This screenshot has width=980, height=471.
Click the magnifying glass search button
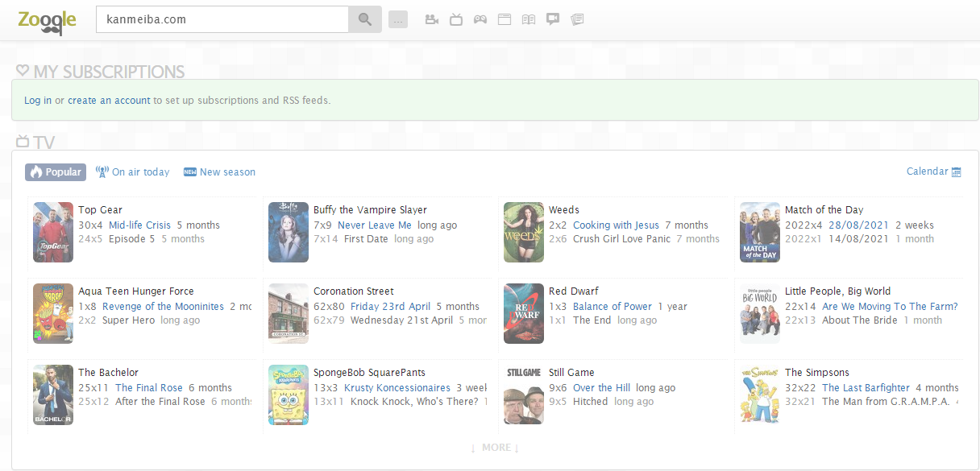coord(365,19)
